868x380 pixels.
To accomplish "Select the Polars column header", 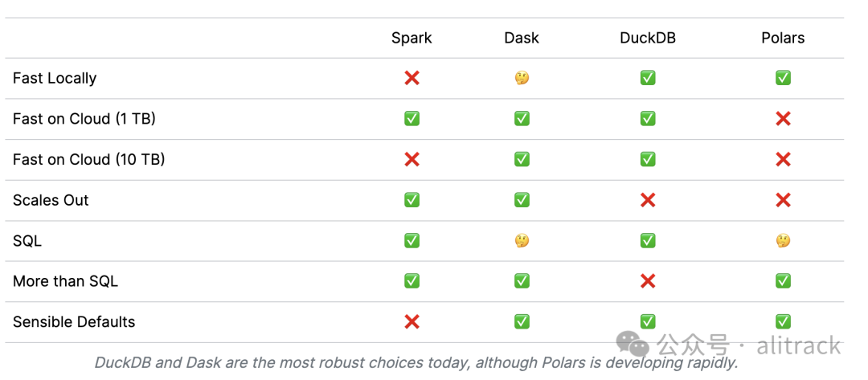I will (x=783, y=38).
